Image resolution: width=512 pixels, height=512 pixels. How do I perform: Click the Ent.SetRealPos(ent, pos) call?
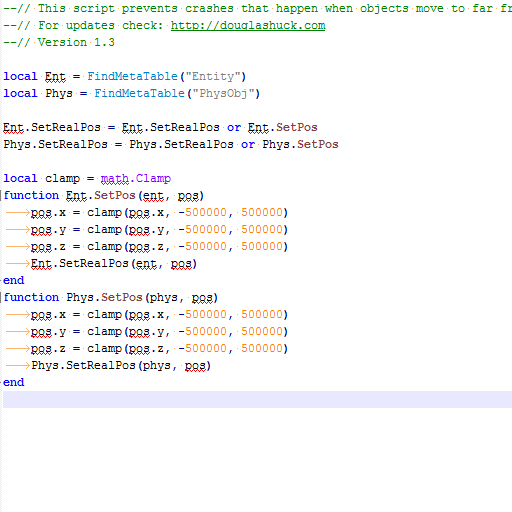click(114, 264)
